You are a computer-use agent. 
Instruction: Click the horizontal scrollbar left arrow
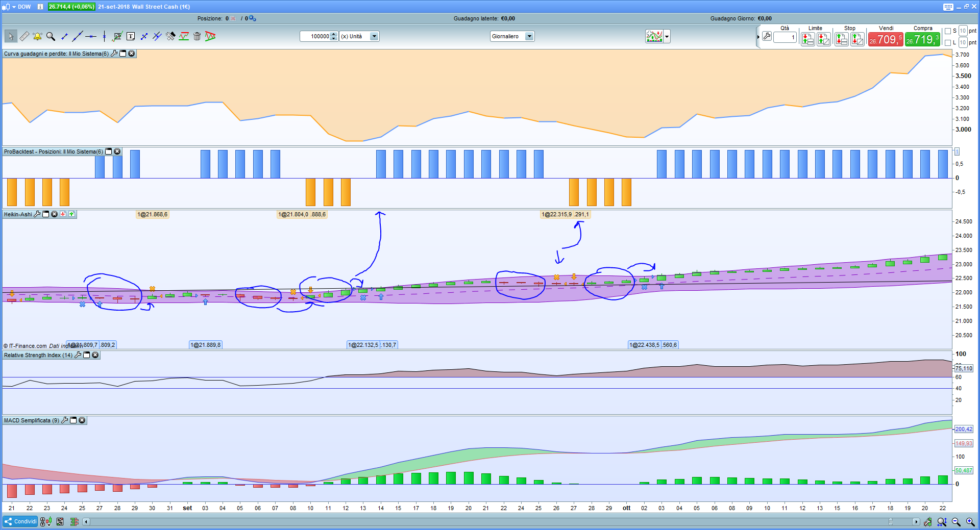86,521
